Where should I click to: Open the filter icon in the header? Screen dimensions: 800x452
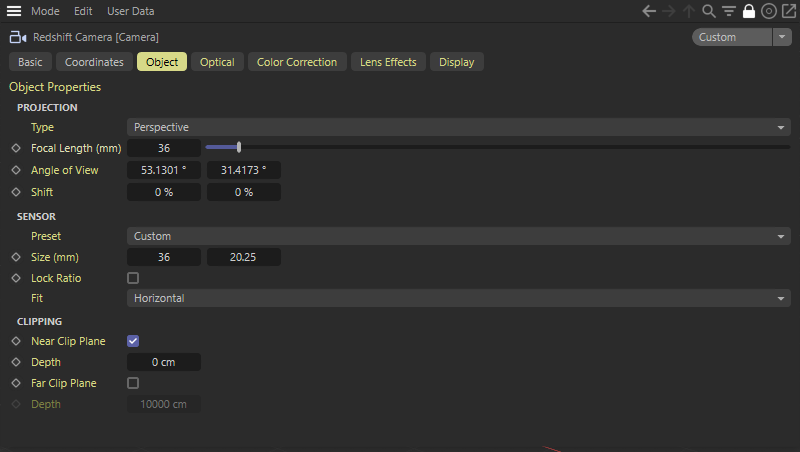729,11
